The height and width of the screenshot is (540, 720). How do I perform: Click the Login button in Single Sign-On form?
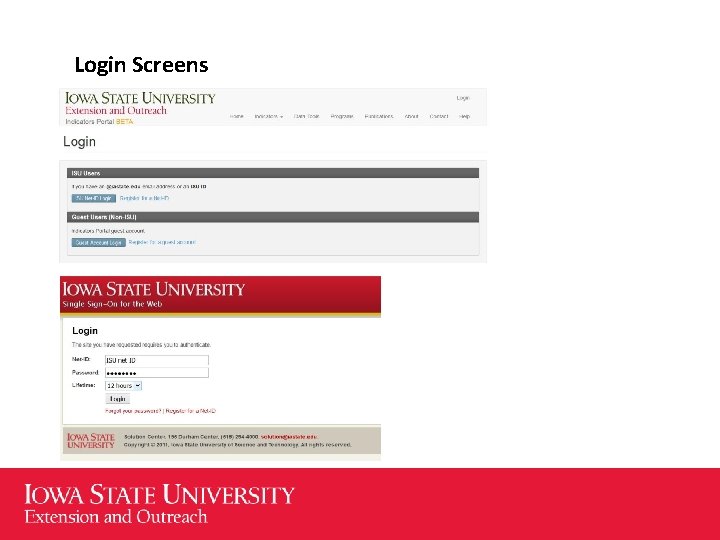[x=118, y=399]
